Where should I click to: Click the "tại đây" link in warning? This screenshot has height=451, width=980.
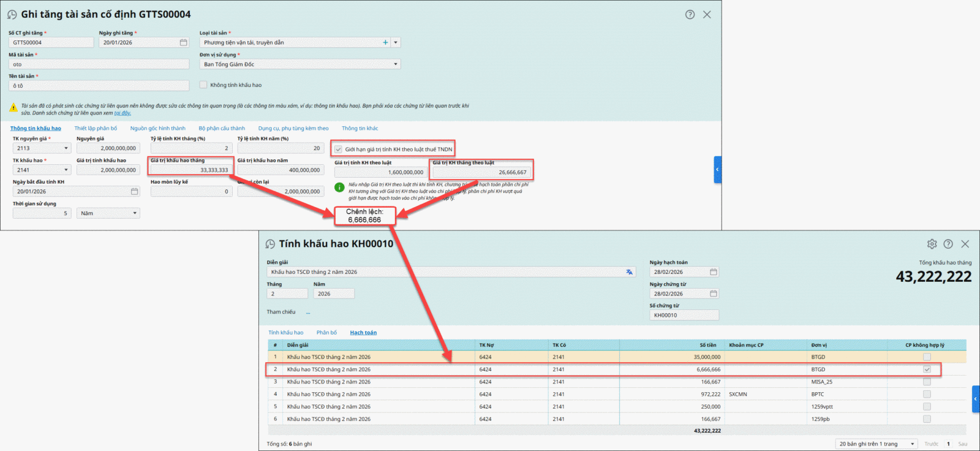click(123, 113)
